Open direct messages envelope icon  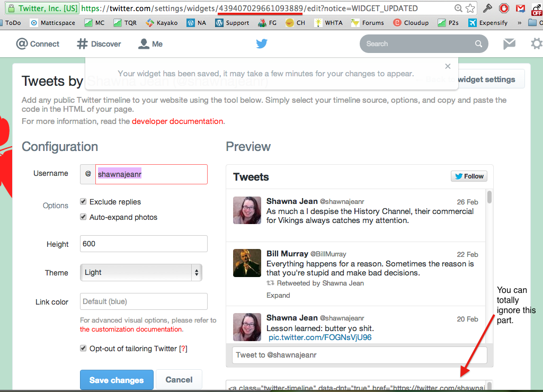click(x=509, y=44)
